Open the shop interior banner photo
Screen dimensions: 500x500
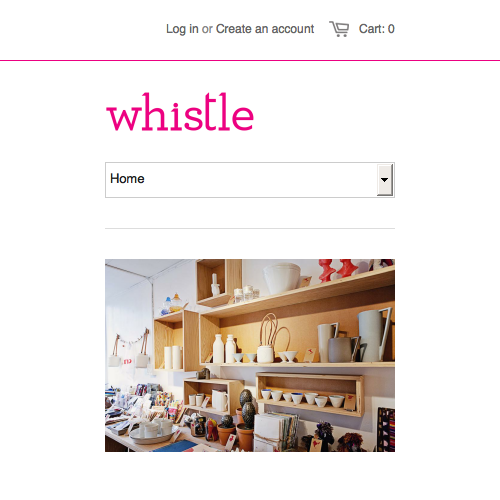[250, 355]
